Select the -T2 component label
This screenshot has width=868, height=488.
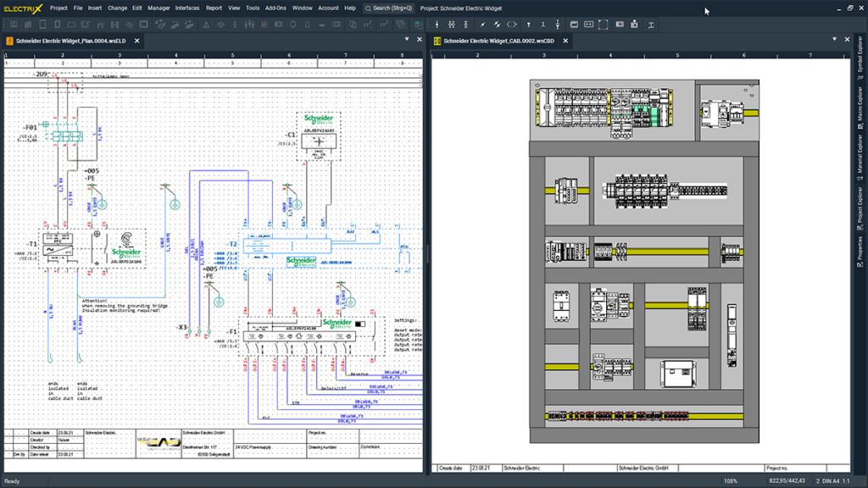click(231, 244)
